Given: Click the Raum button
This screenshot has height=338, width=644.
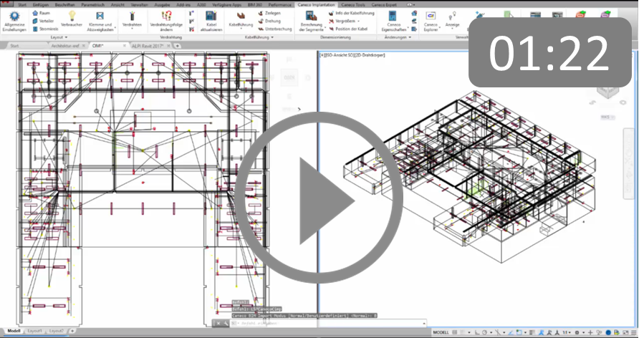Looking at the screenshot, I should coord(42,13).
